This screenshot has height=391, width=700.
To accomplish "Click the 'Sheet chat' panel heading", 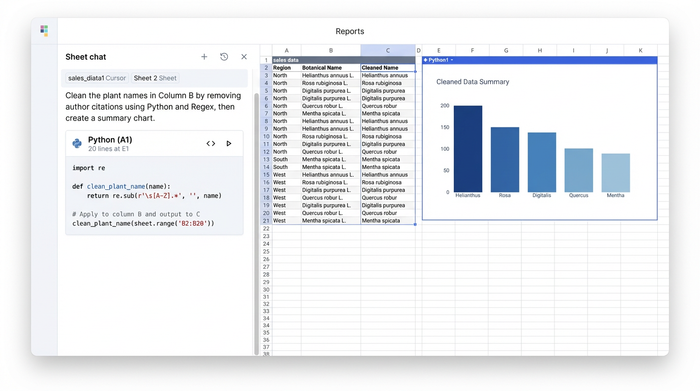I will pyautogui.click(x=86, y=57).
